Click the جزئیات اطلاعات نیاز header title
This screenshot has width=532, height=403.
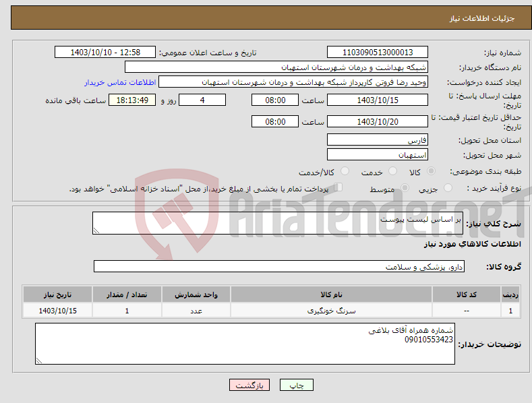(x=482, y=18)
